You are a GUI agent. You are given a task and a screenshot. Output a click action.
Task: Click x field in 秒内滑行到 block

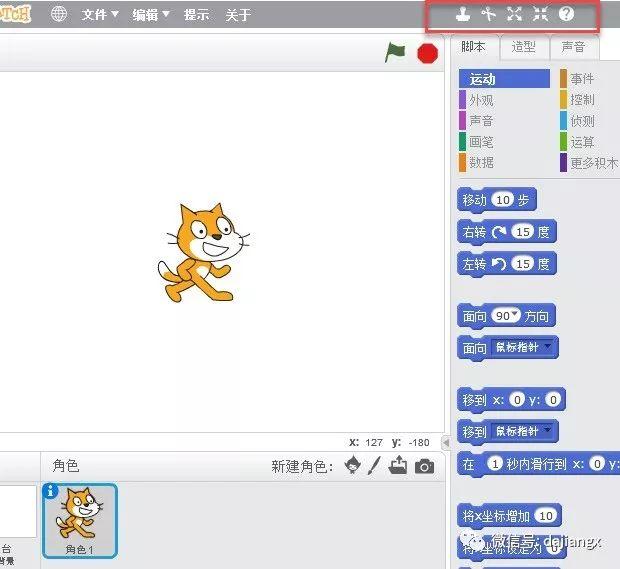tap(597, 463)
